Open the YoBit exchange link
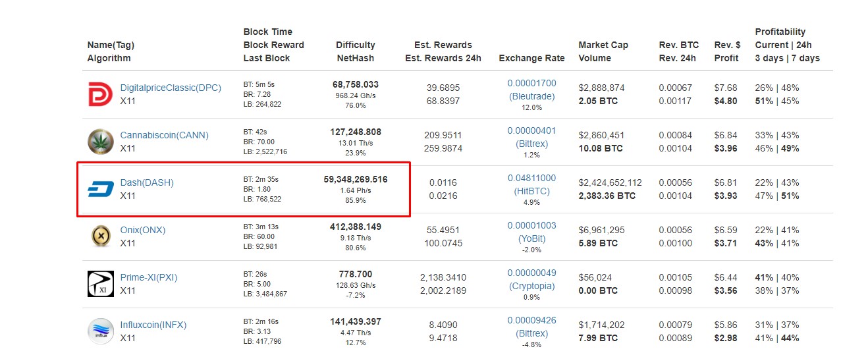The image size is (868, 355). click(531, 238)
